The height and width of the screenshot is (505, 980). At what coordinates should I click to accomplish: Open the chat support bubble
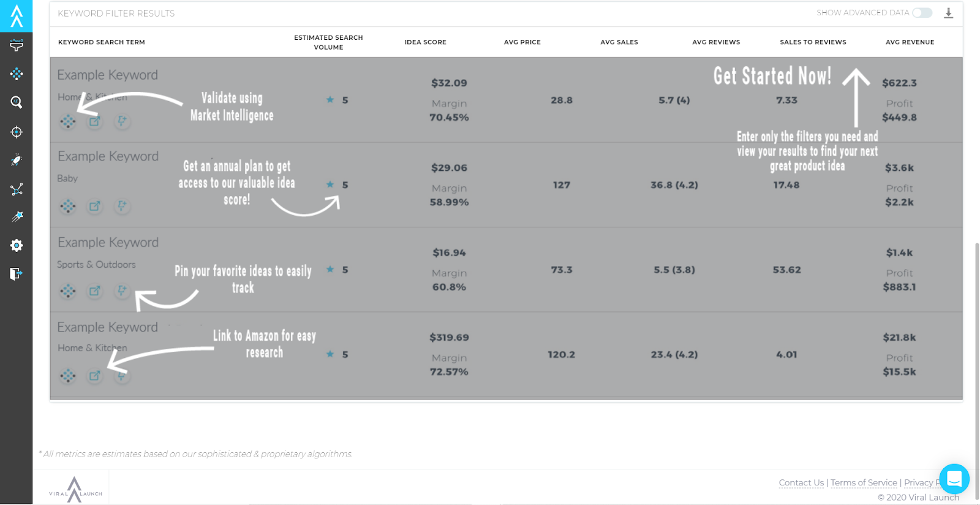pos(953,479)
